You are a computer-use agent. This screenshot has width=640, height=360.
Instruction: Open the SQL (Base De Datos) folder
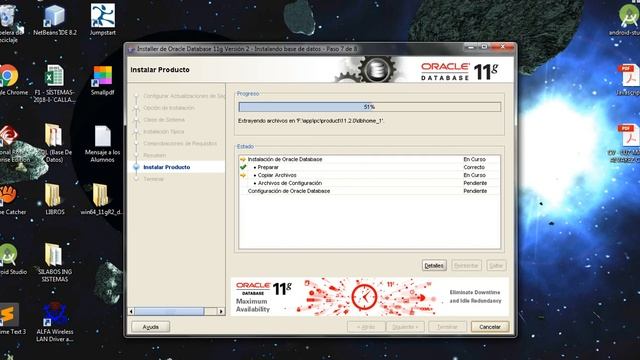tap(54, 143)
